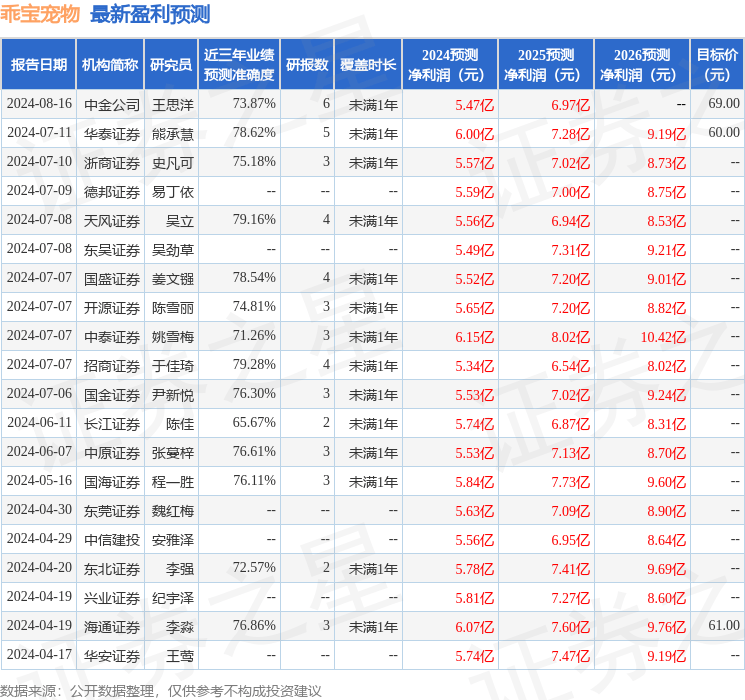Click the 2025预测净利润 column header
The width and height of the screenshot is (745, 700).
pos(546,65)
